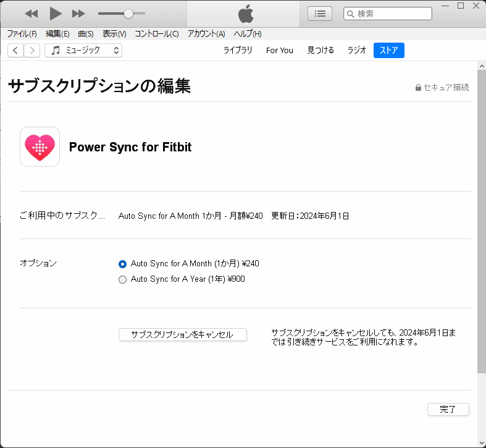
Task: Click the 完了 button
Action: pos(448,410)
